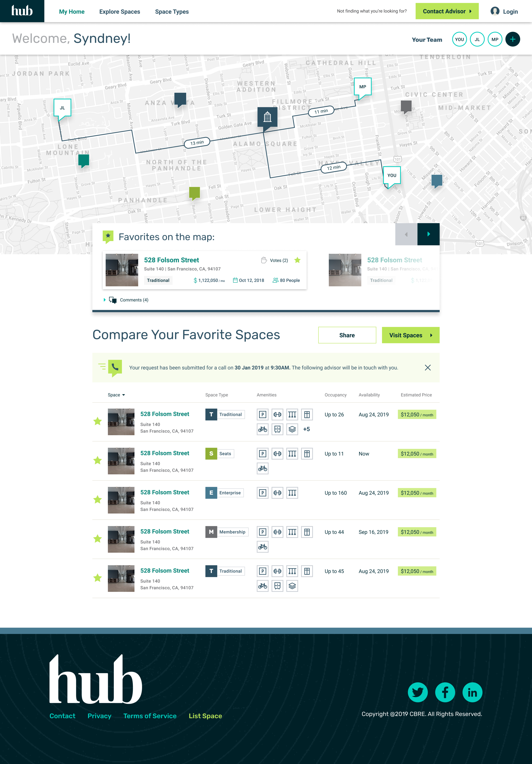
Task: Click storage cabinet icon in Up to 45 row
Action: (x=277, y=586)
